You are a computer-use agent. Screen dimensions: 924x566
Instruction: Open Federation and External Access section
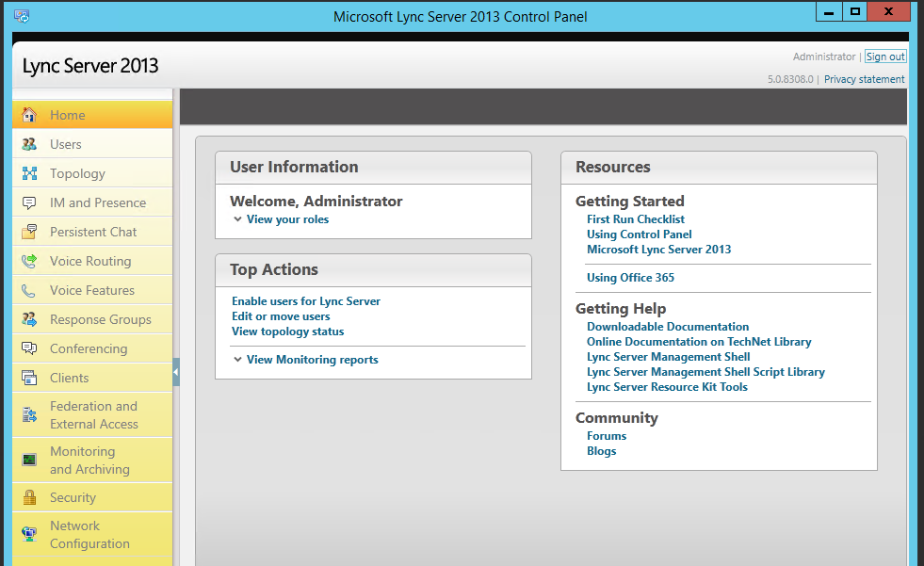tap(93, 415)
